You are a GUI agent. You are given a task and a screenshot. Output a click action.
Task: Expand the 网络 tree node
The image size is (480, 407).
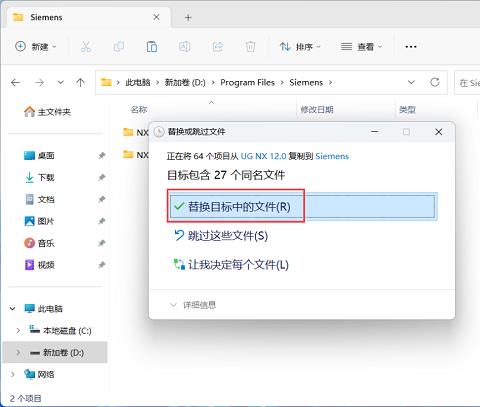[x=12, y=374]
